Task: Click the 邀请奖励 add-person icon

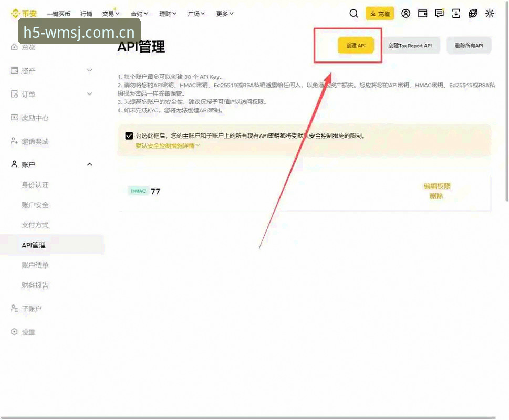Action: point(14,141)
